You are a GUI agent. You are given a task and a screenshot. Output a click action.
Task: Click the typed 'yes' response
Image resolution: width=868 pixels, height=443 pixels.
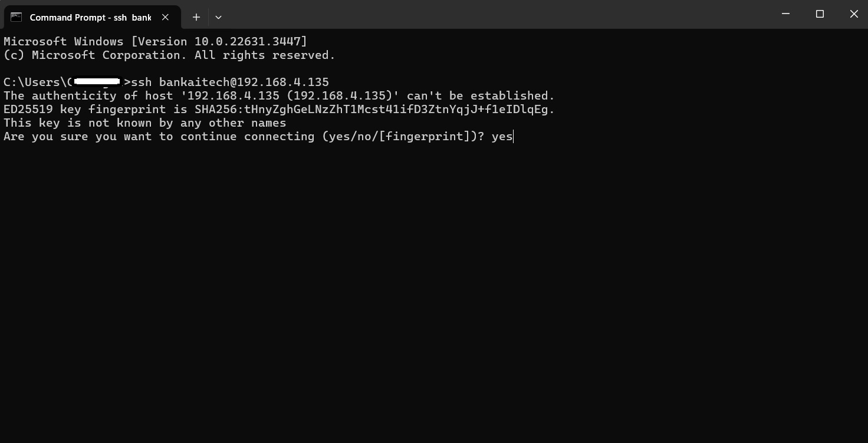click(502, 136)
